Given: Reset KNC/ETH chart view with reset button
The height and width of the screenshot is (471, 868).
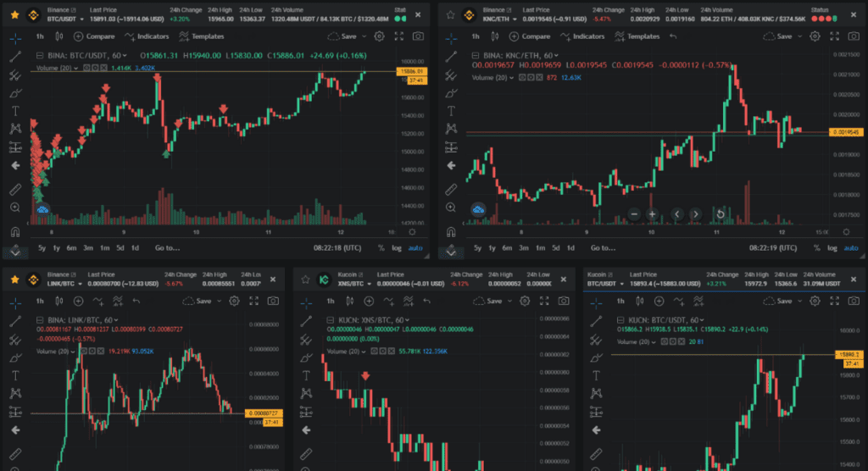Looking at the screenshot, I should tap(720, 214).
